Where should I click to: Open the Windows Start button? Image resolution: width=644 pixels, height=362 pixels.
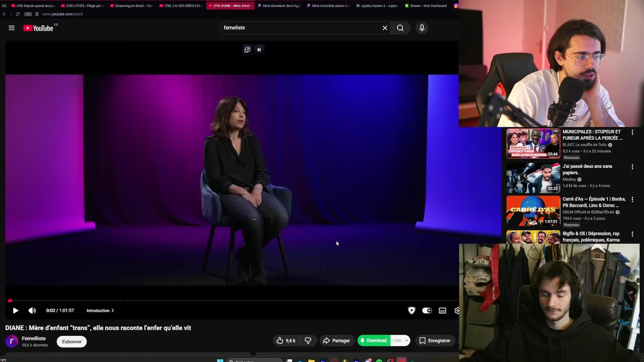pyautogui.click(x=220, y=360)
